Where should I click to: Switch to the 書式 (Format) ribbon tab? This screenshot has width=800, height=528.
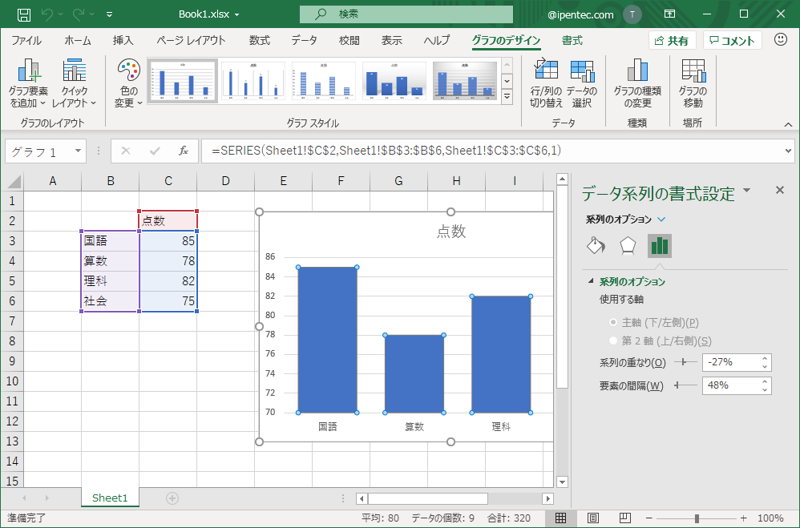[572, 41]
